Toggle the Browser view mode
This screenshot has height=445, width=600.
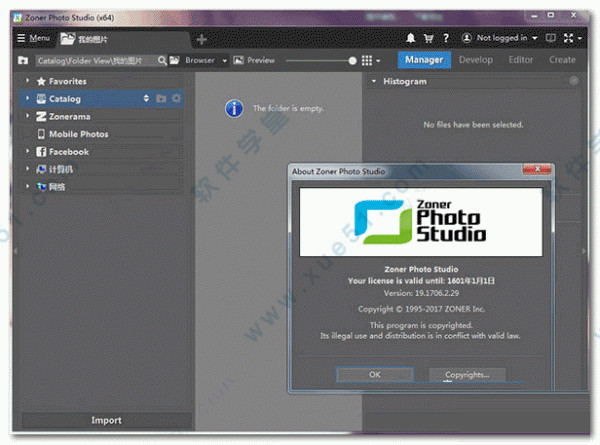(x=199, y=61)
